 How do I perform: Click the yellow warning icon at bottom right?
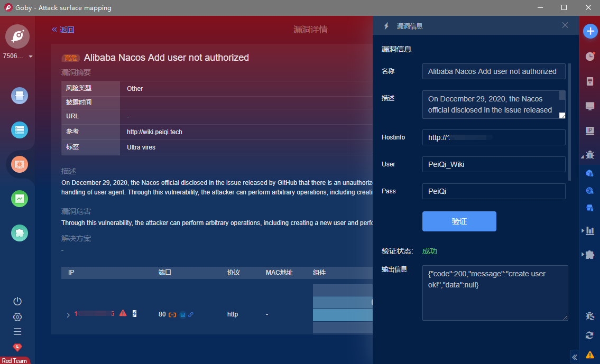pos(590,354)
